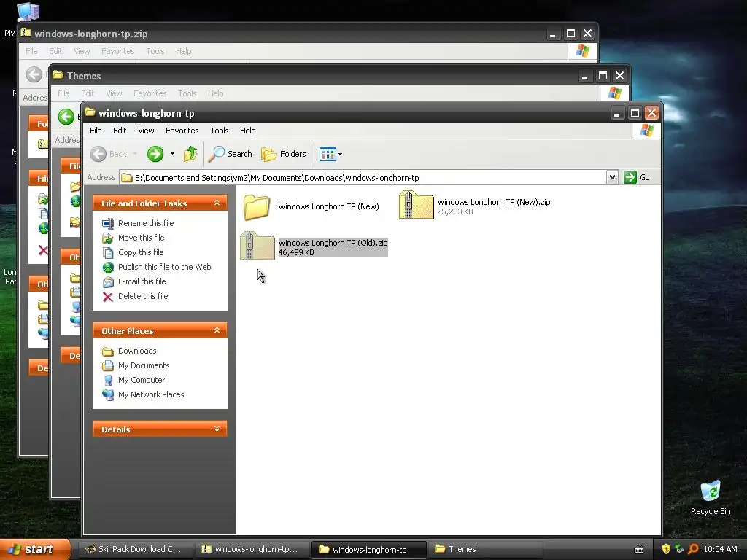Click the Publish this file to Web icon

(108, 267)
